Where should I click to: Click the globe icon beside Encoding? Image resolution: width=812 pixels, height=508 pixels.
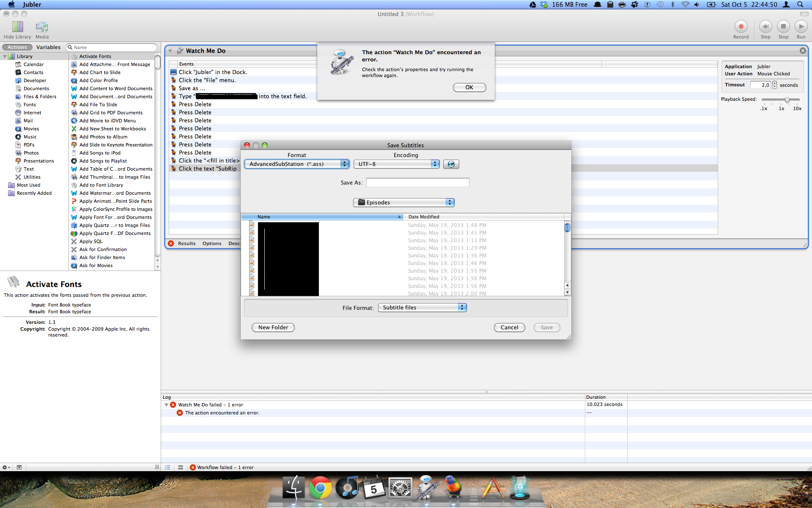(451, 164)
